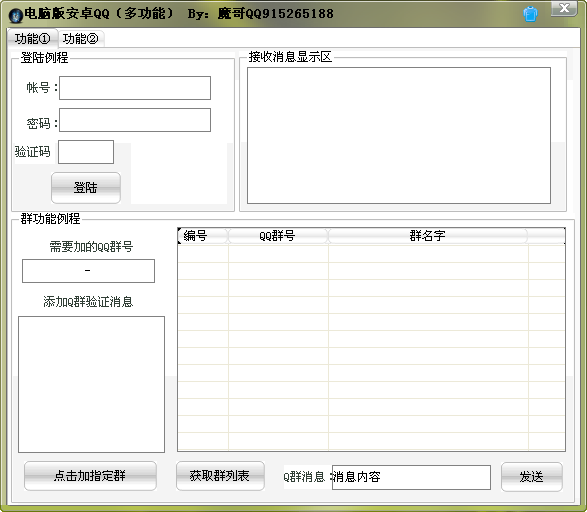The height and width of the screenshot is (512, 587).
Task: Click the 发送 send button
Action: 532,476
